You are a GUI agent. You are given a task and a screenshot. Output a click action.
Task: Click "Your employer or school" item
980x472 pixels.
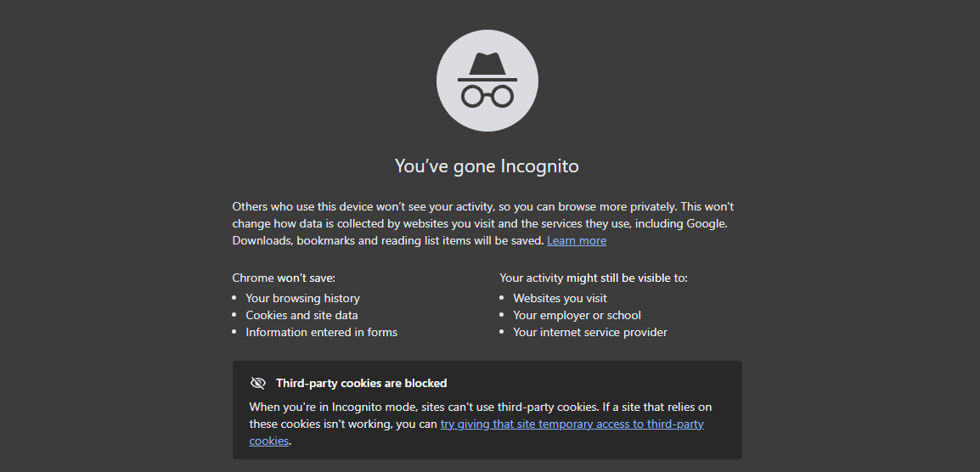click(577, 316)
